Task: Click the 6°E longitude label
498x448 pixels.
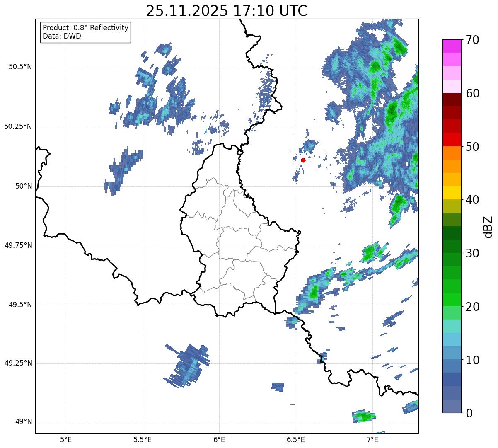Action: [x=219, y=439]
